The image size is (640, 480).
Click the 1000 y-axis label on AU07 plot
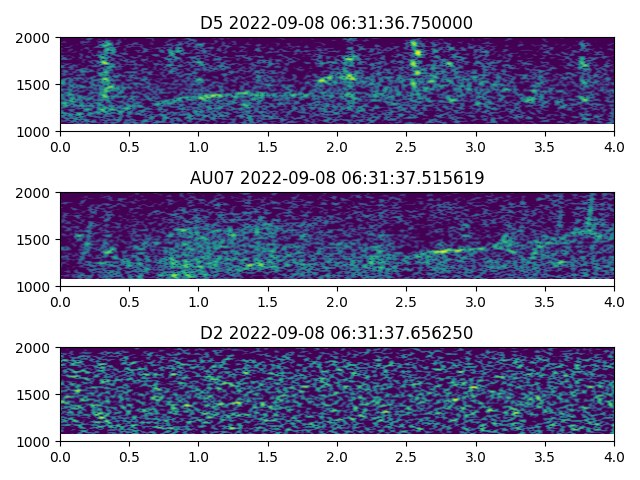36,286
